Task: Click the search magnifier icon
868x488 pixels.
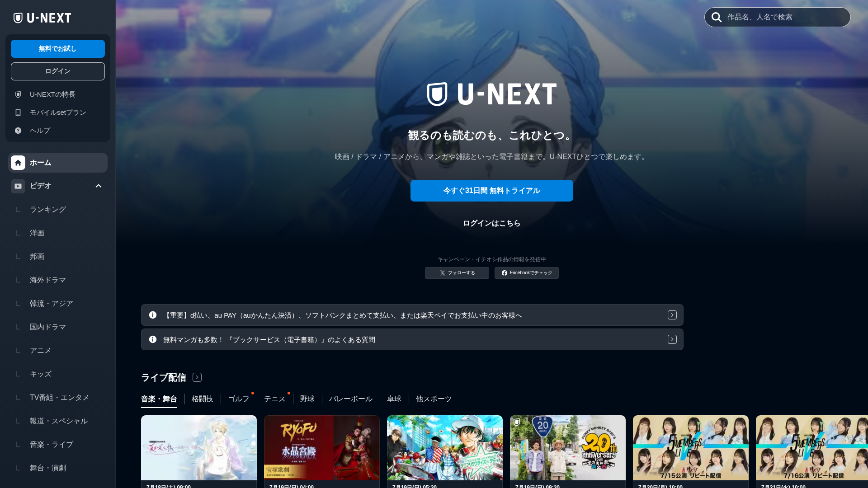Action: (717, 17)
